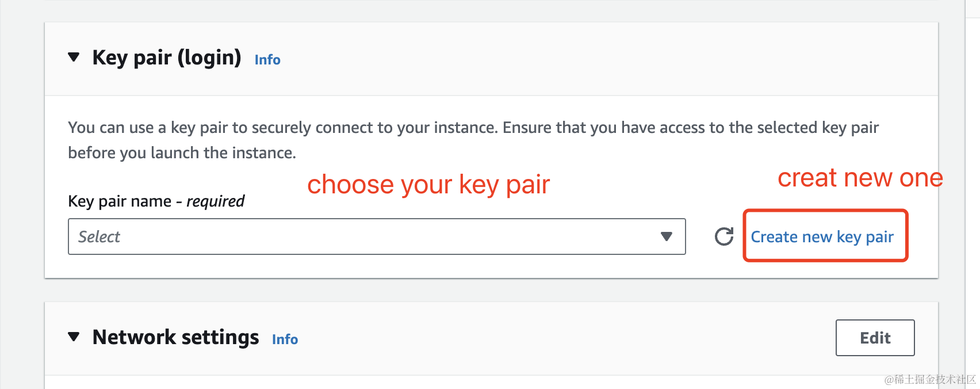
Task: Click the watermark text at bottom right
Action: (x=930, y=379)
